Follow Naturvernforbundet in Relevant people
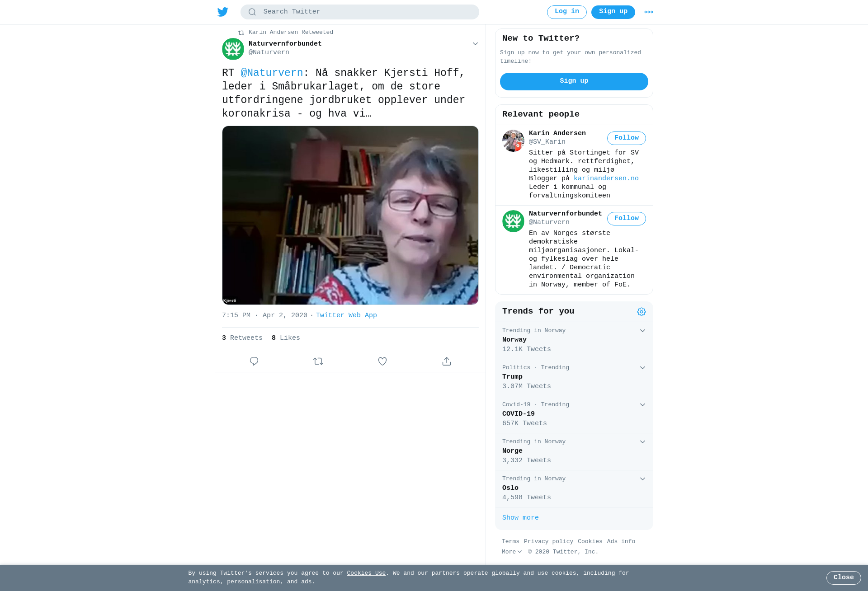 [627, 219]
